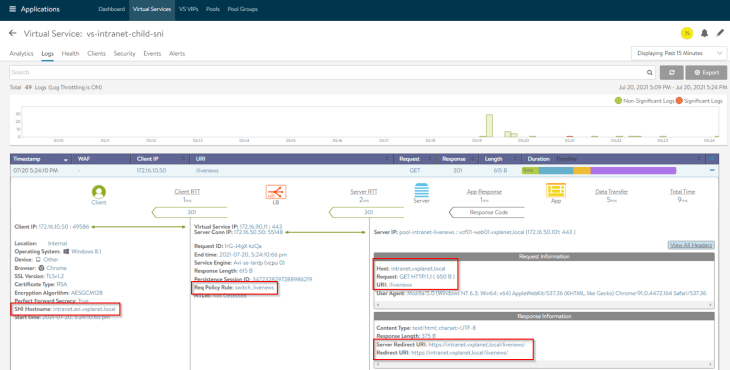Click the tall green bar in histogram
Viewport: 730px width, 370px height.
pos(489,126)
